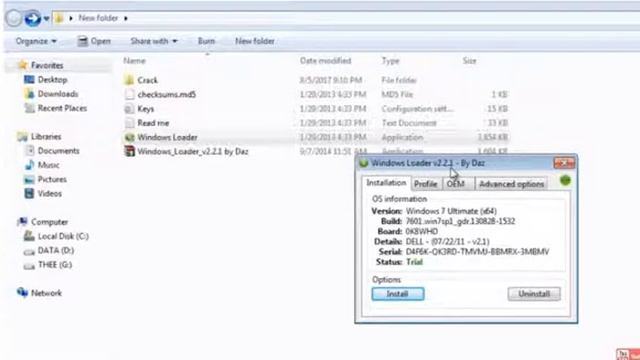Viewport: 640px width, 360px height.
Task: Open the THEE (G:) drive
Action: 55,265
